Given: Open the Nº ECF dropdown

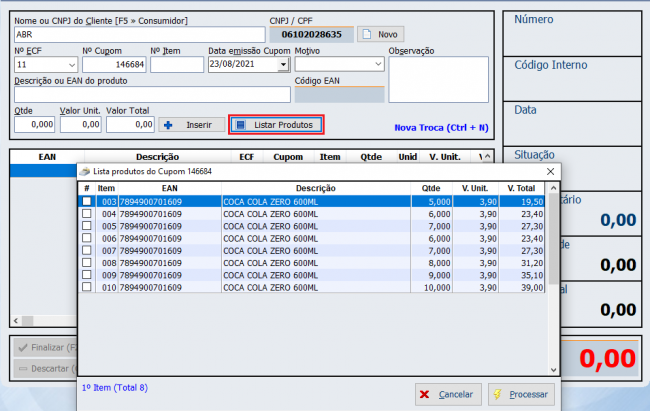Looking at the screenshot, I should [72, 65].
